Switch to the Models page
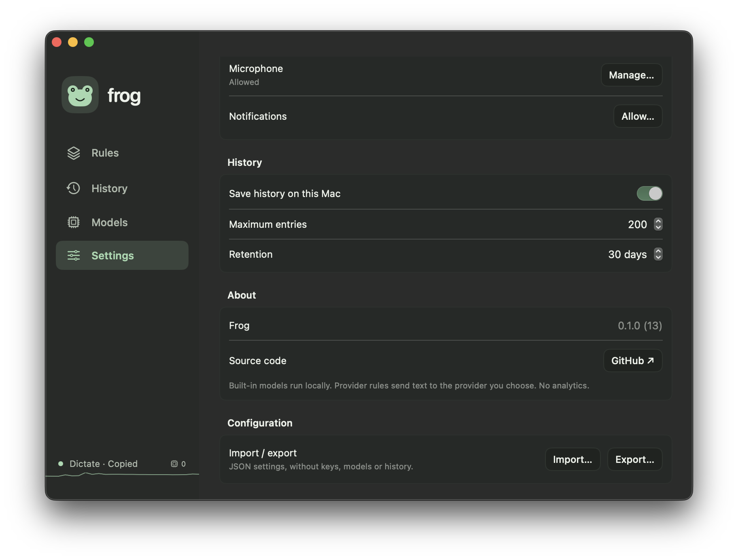 pos(122,222)
